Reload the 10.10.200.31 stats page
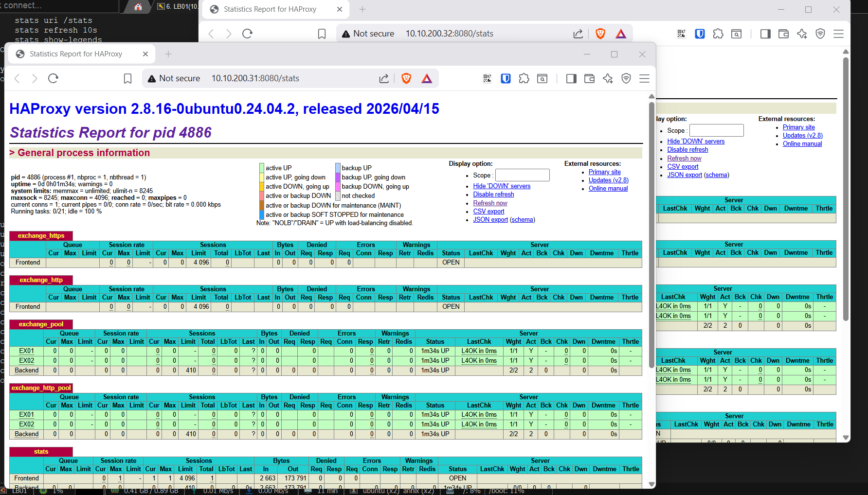Viewport: 868px width, 495px height. [53, 78]
